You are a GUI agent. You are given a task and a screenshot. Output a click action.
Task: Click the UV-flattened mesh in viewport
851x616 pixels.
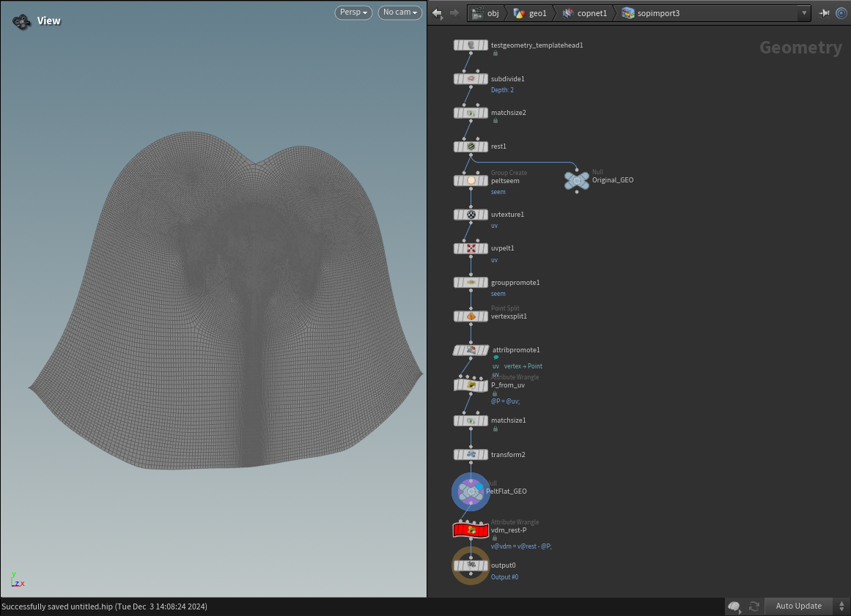point(226,300)
